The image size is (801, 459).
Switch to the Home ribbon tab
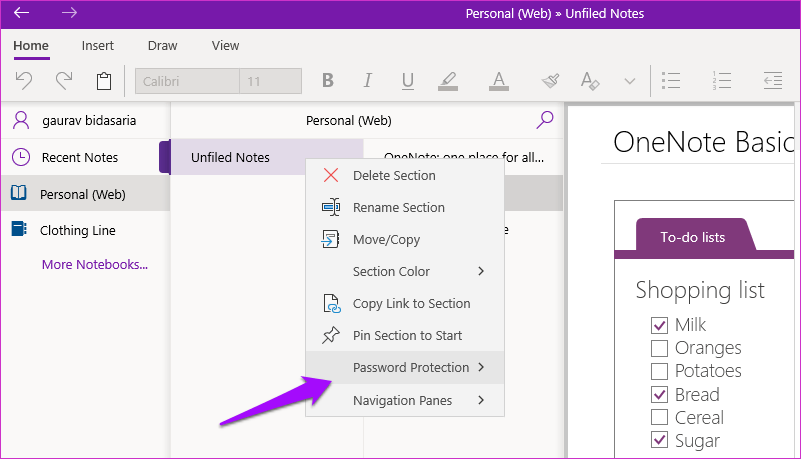point(31,45)
